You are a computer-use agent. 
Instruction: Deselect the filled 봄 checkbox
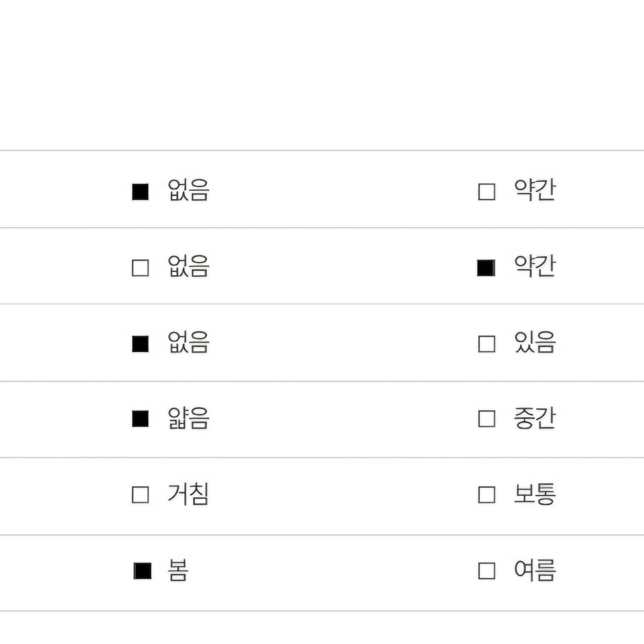coord(142,571)
